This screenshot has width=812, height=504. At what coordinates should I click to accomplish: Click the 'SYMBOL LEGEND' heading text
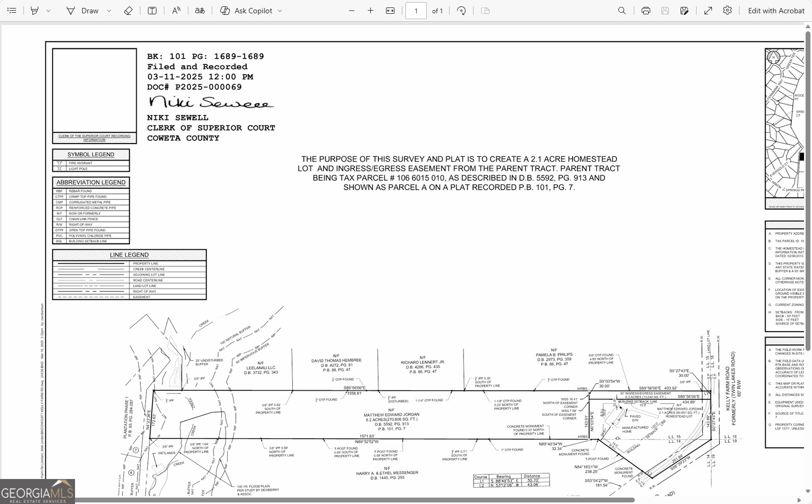point(91,155)
